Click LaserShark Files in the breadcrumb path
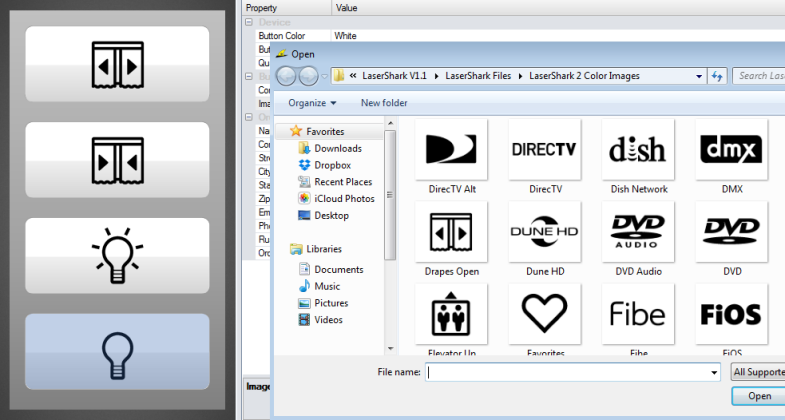 (x=478, y=76)
